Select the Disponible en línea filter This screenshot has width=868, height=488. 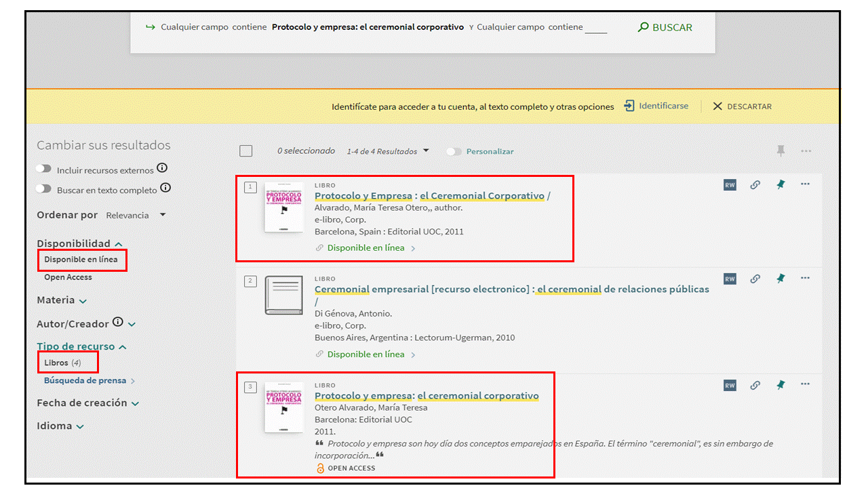[81, 260]
